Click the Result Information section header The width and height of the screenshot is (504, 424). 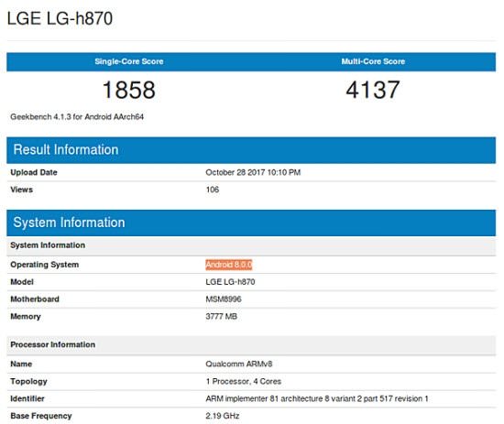click(x=251, y=150)
